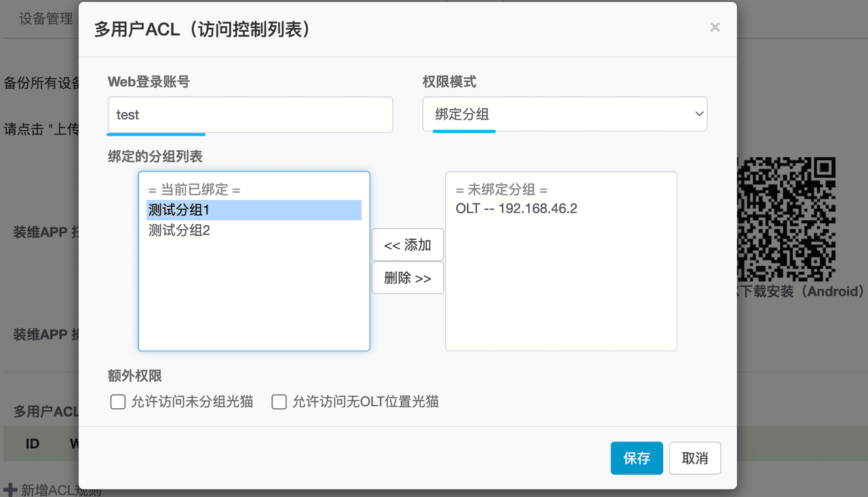Cancel the dialog with 取消
This screenshot has height=497, width=868.
pos(694,458)
